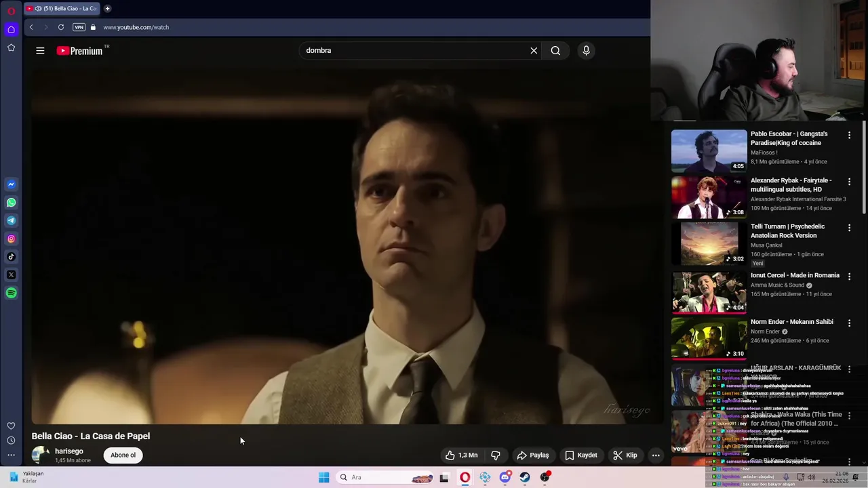Start voice search with microphone icon

pyautogui.click(x=586, y=51)
